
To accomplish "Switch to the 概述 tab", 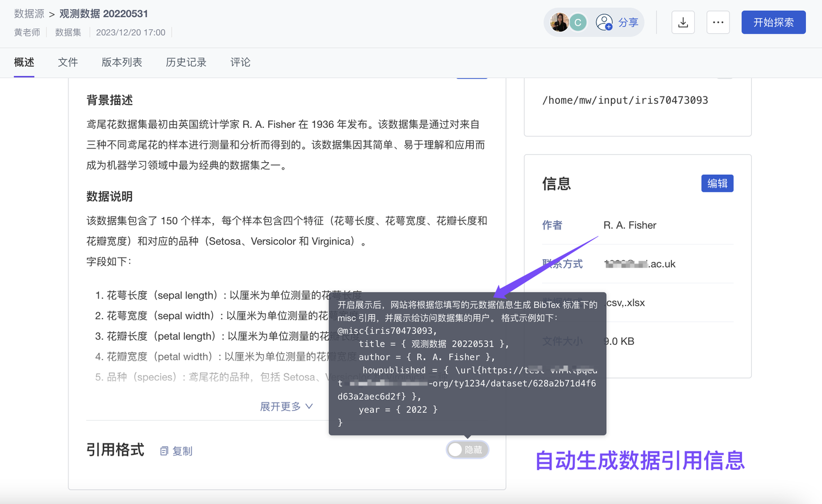I will 24,62.
